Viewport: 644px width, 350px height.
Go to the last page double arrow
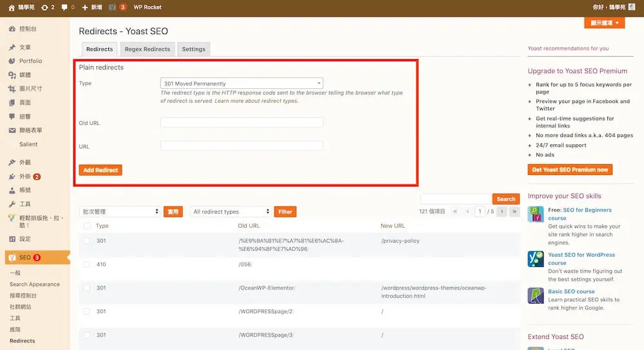pyautogui.click(x=514, y=211)
